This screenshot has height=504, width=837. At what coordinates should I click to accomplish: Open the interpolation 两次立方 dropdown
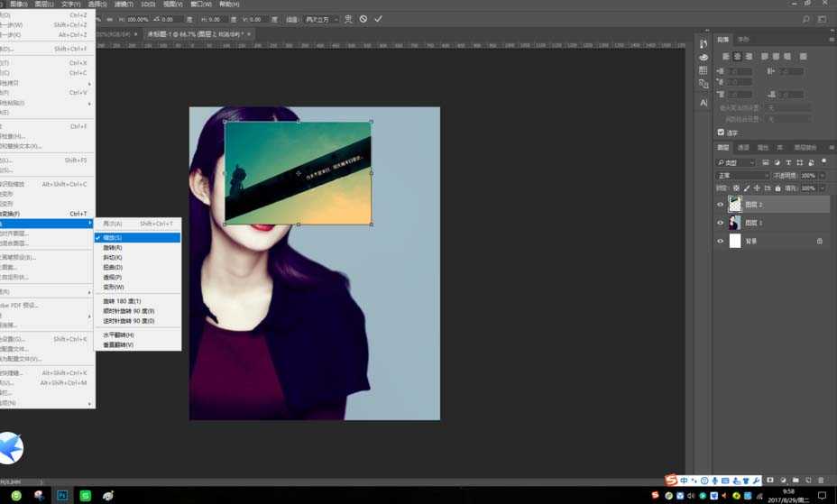[321, 19]
